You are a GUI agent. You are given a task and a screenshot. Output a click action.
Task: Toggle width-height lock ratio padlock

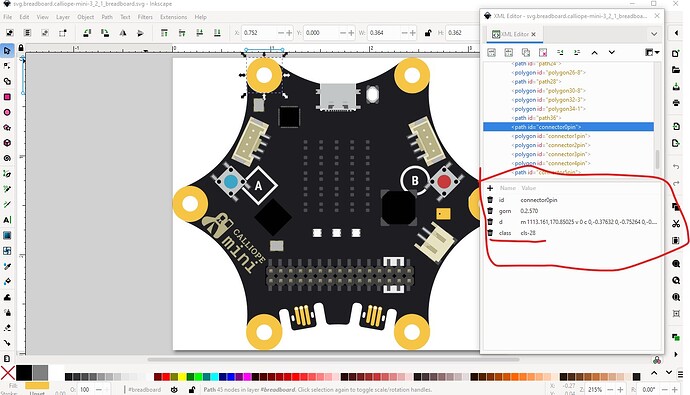coord(428,33)
